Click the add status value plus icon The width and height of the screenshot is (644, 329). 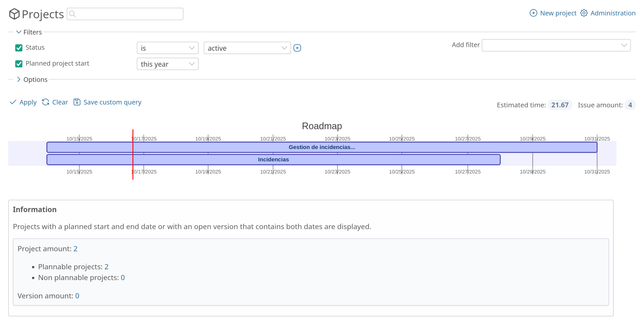297,48
